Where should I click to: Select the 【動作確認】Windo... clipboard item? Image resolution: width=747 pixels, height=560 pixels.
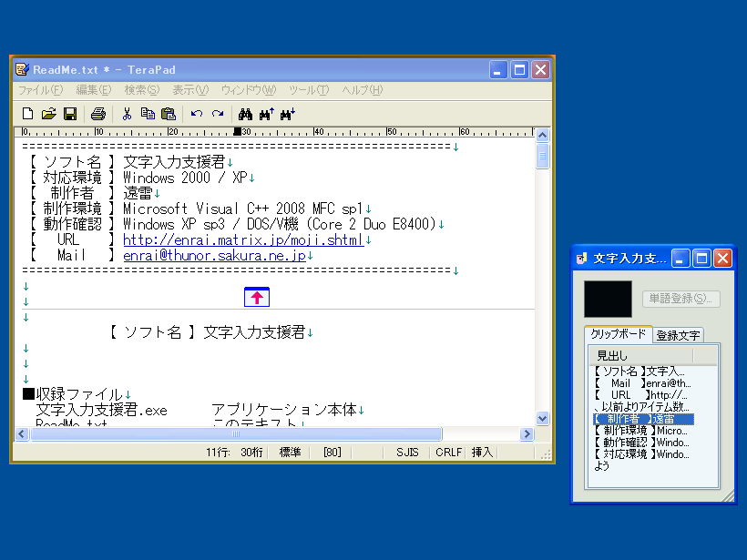coord(641,443)
